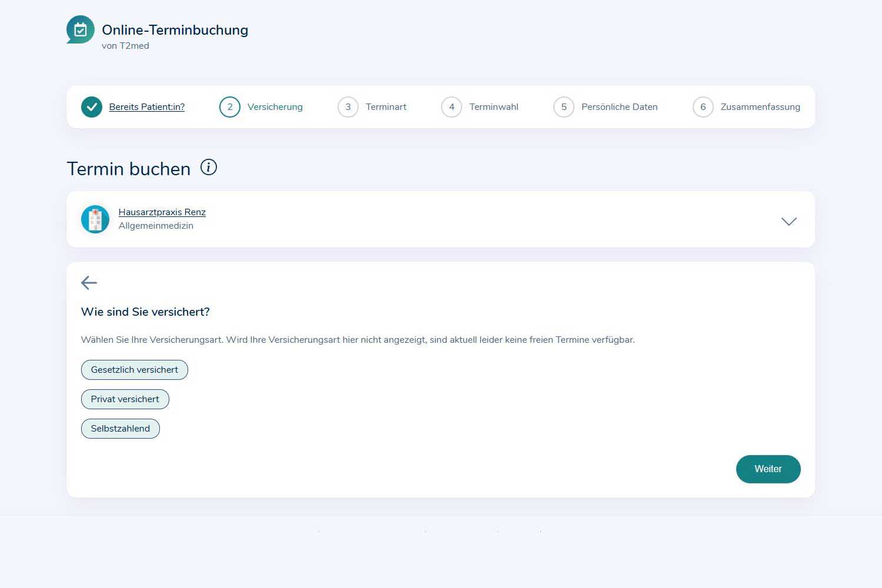Expand the Hausarztpraxis Renz details chevron
The height and width of the screenshot is (588, 882).
(789, 221)
